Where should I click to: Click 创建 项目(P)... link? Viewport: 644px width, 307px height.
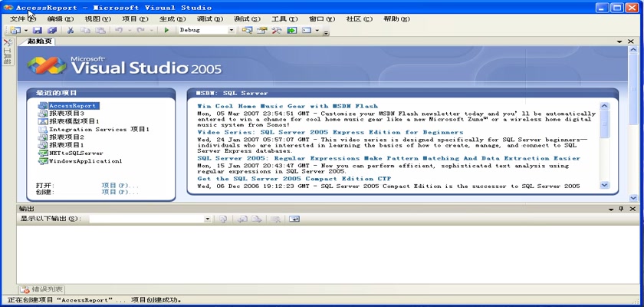click(x=120, y=192)
